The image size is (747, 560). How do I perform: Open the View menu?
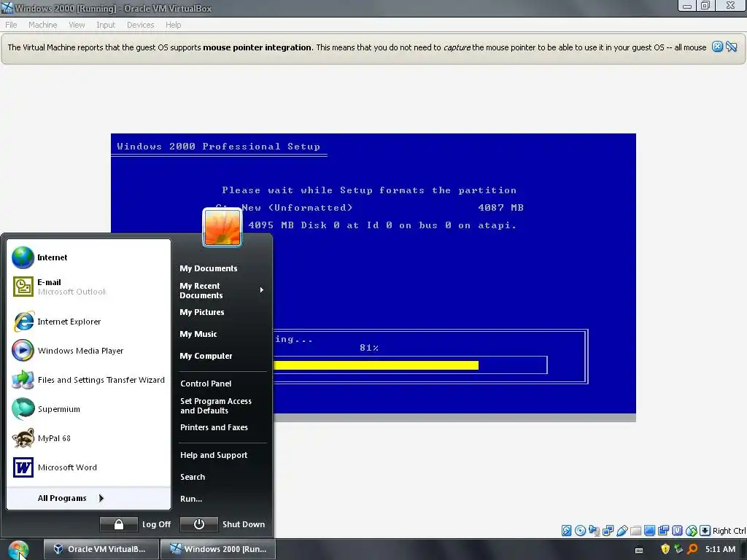pyautogui.click(x=77, y=25)
